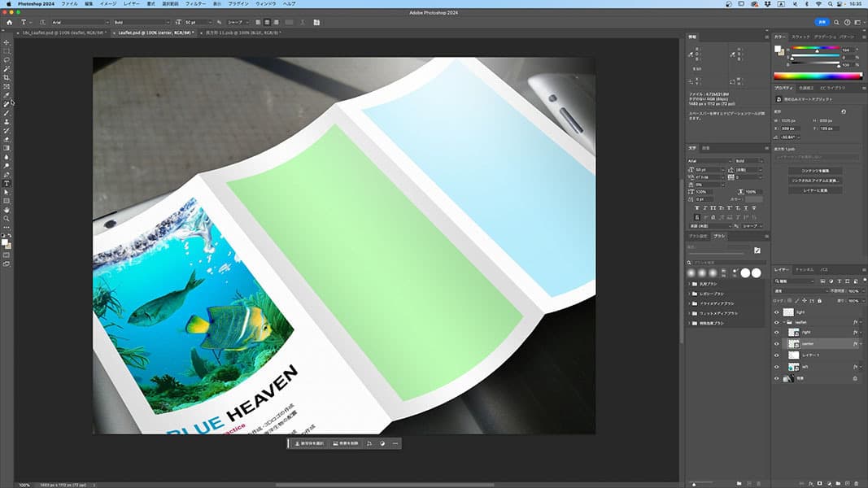Click the 被写体を選択 button below canvas
This screenshot has width=868, height=488.
(309, 443)
